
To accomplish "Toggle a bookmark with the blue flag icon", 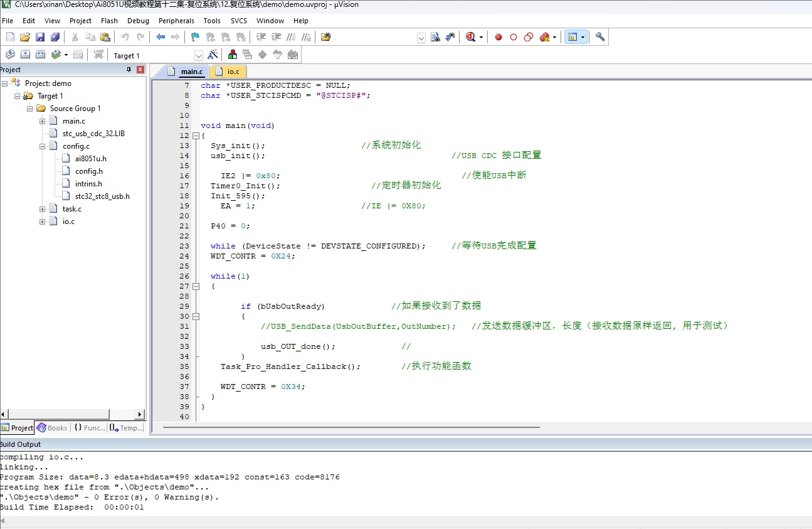I will (x=195, y=37).
